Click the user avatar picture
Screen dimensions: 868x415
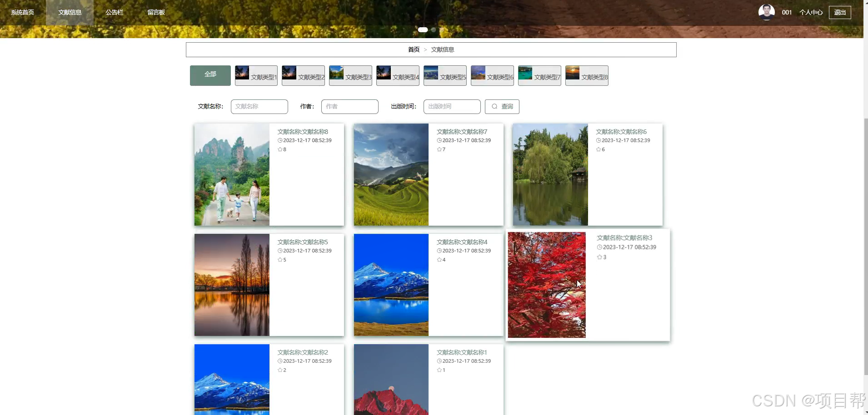[766, 12]
